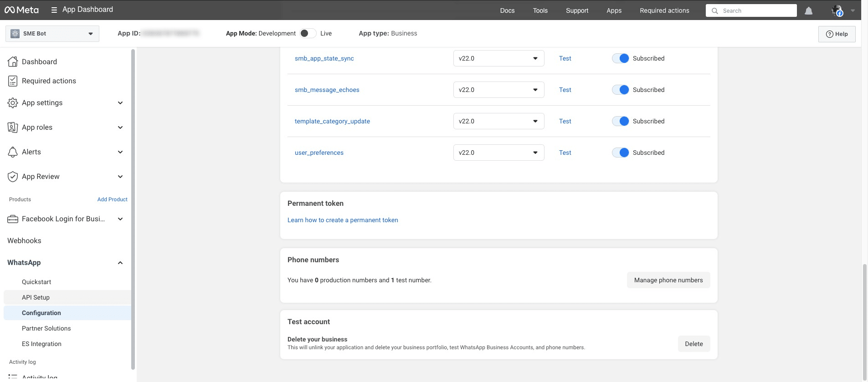
Task: Open Learn how to create permanent token
Action: pyautogui.click(x=343, y=220)
